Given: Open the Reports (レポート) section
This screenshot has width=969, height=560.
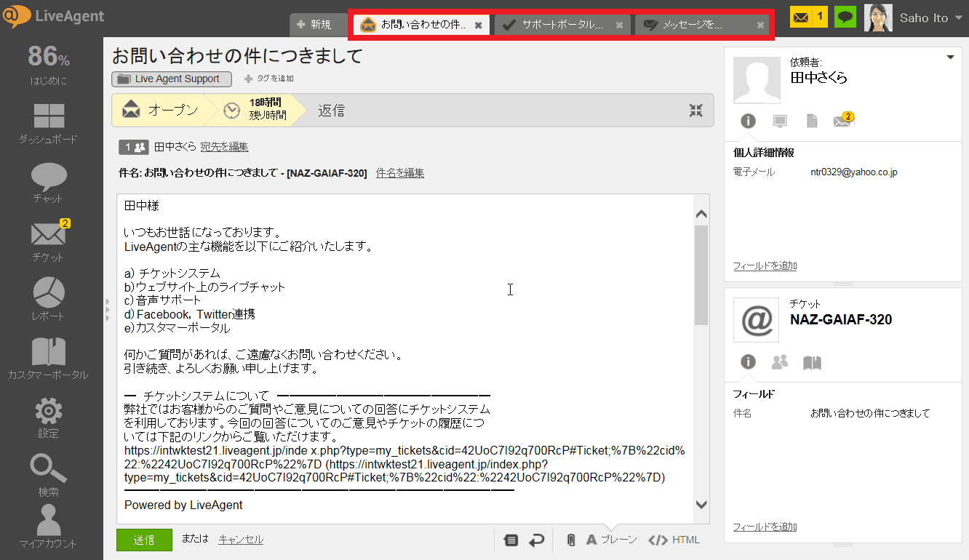Looking at the screenshot, I should pyautogui.click(x=49, y=300).
